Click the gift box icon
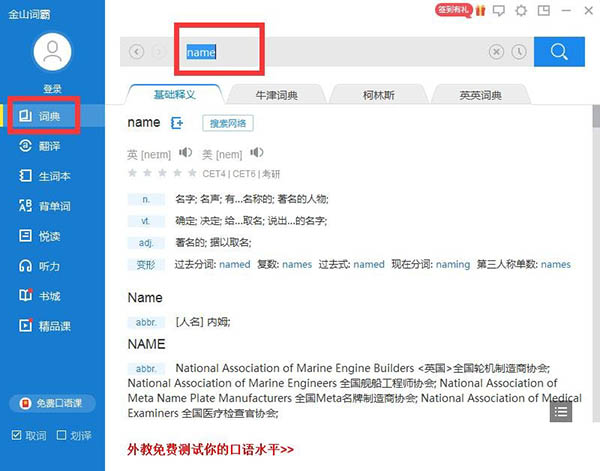 481,10
